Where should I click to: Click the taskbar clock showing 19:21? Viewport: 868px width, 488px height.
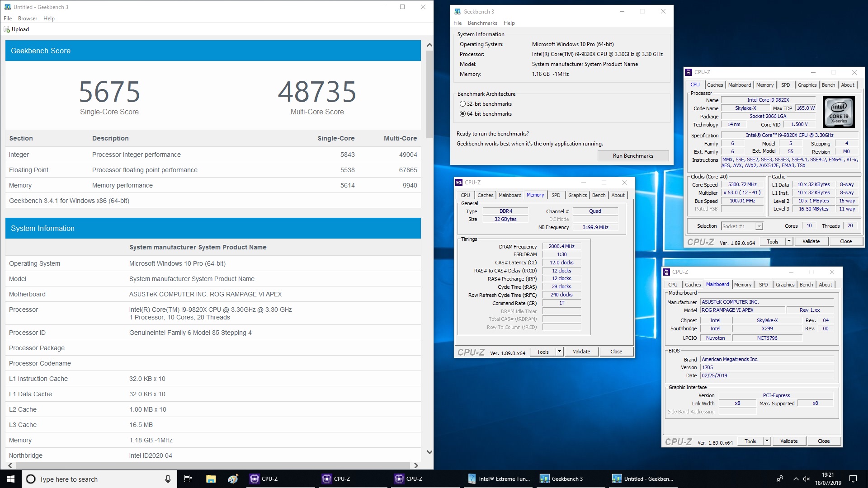tap(828, 479)
